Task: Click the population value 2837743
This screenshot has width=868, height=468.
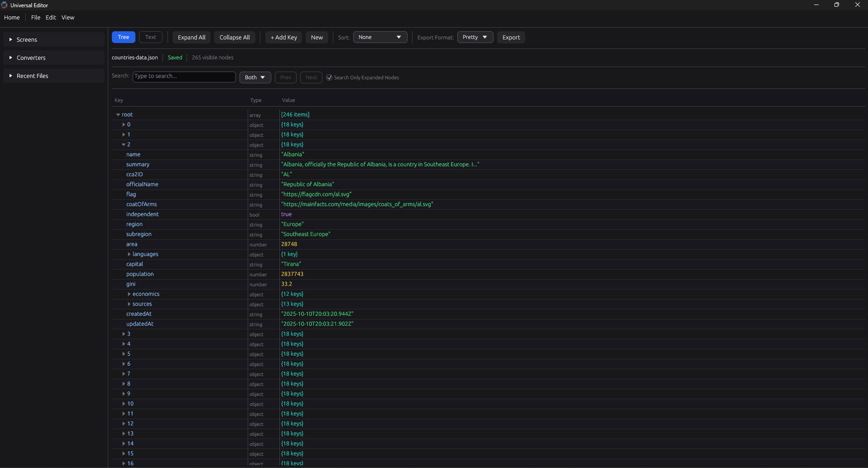Action: click(x=292, y=274)
